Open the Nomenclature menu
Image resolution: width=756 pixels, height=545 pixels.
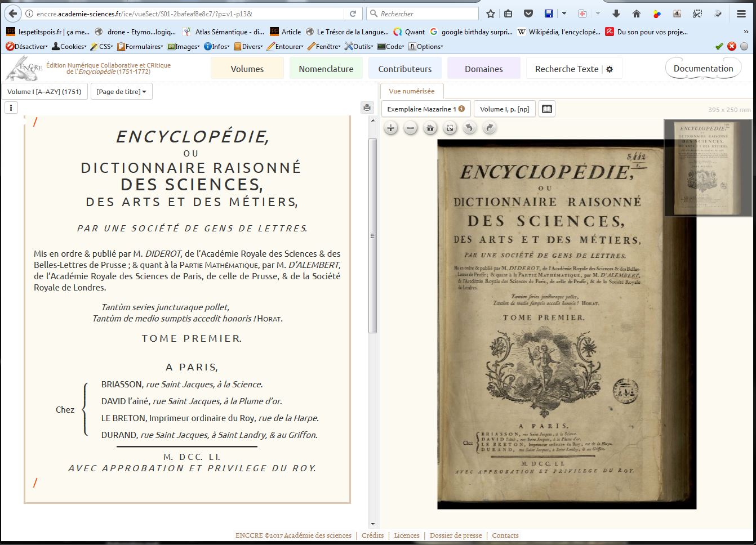pyautogui.click(x=326, y=69)
